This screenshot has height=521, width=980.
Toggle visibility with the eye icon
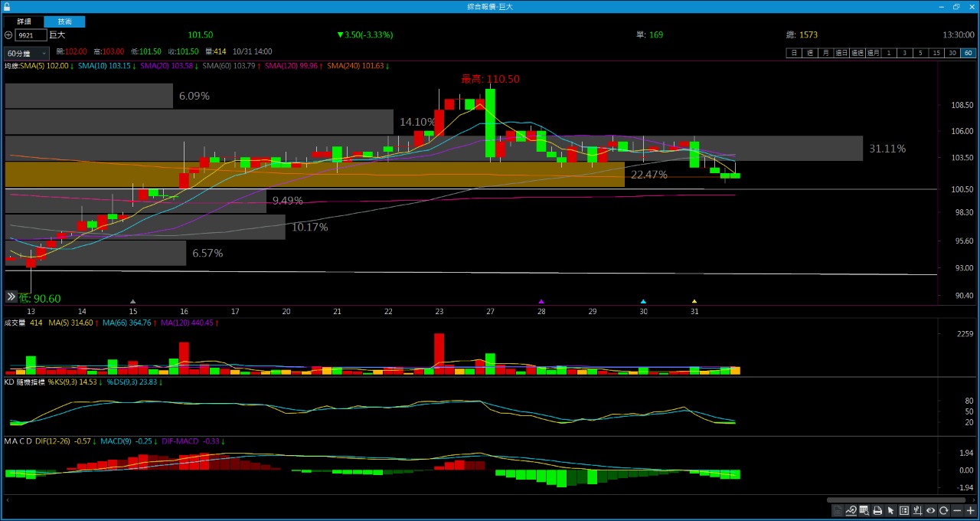click(931, 511)
